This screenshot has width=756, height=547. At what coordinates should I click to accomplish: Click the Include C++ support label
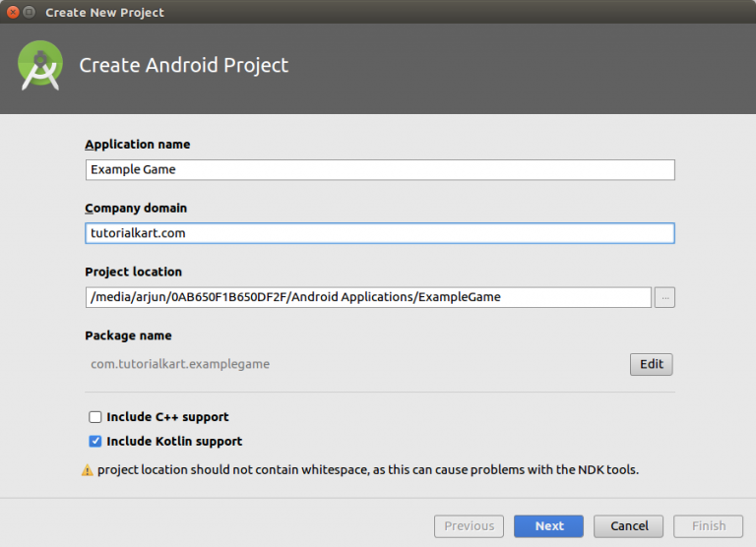point(167,417)
